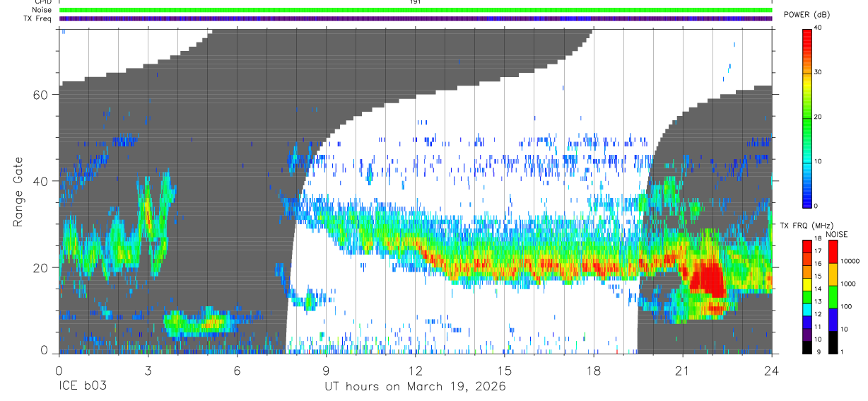Click x-axis hour label 15
868x401 pixels.
point(505,371)
